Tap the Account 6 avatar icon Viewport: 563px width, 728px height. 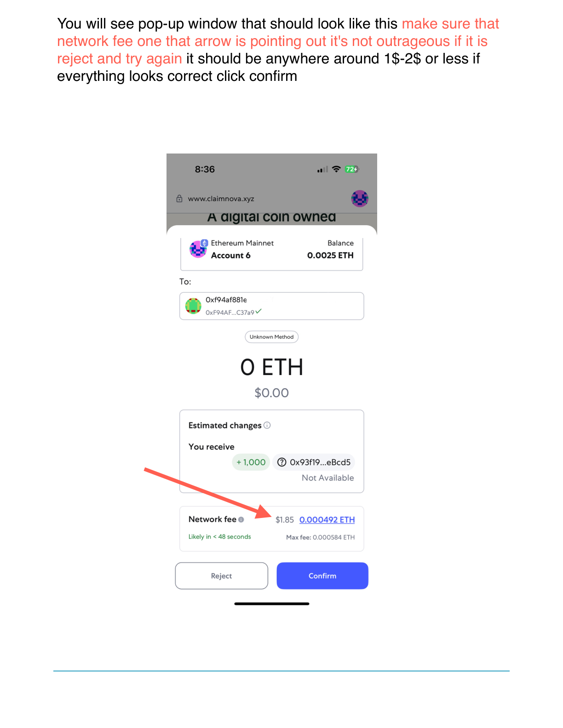pos(198,249)
